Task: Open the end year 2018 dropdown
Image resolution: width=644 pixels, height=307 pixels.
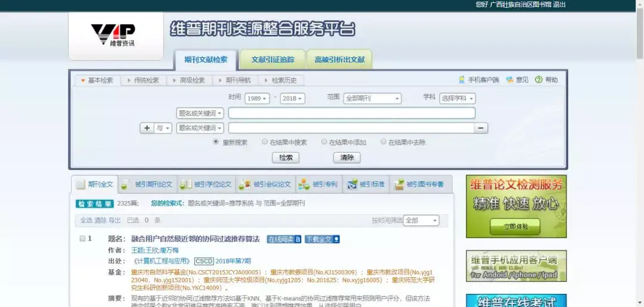Action: [293, 98]
